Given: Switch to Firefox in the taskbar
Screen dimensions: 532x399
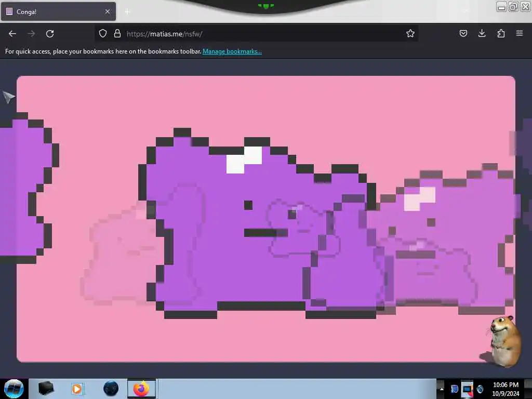Looking at the screenshot, I should tap(141, 389).
